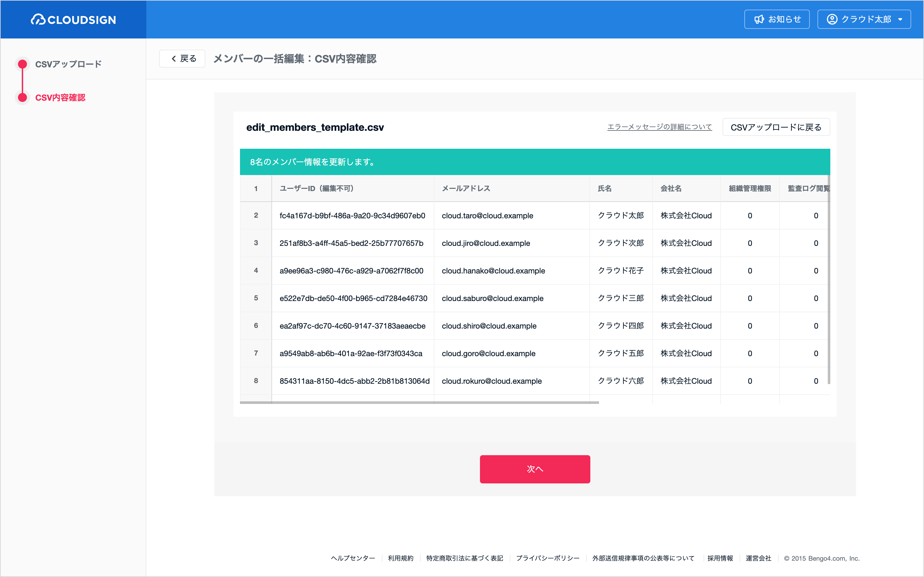This screenshot has width=924, height=577.
Task: Open the 利用規約 footer link
Action: [400, 558]
